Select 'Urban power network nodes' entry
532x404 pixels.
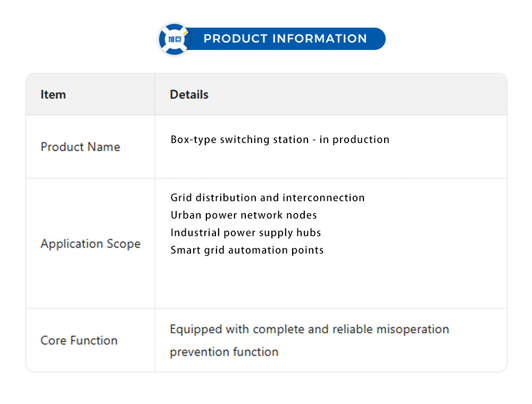tap(244, 215)
